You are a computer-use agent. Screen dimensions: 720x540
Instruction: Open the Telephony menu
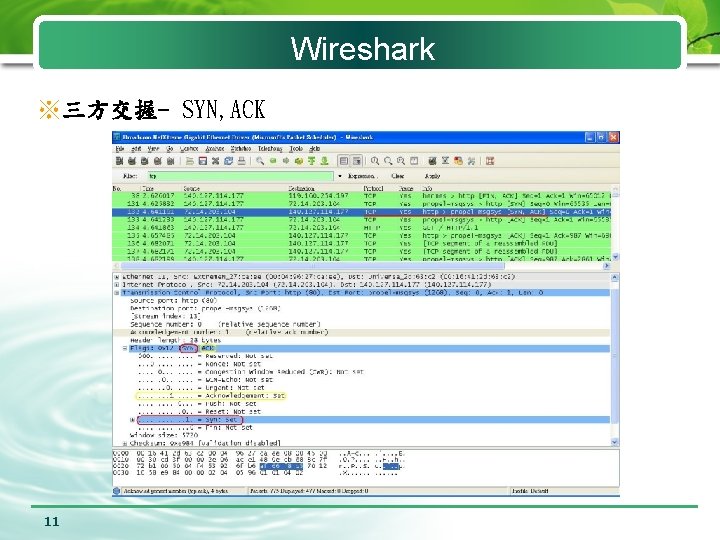[x=270, y=149]
